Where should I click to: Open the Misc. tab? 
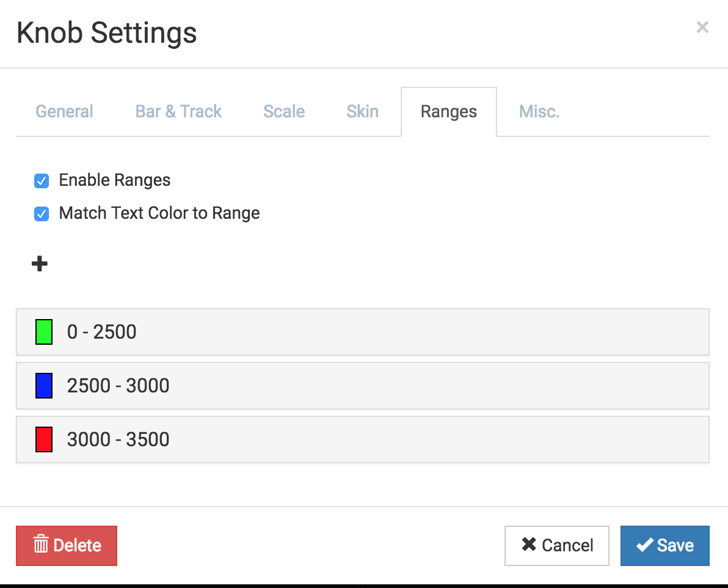[x=539, y=112]
